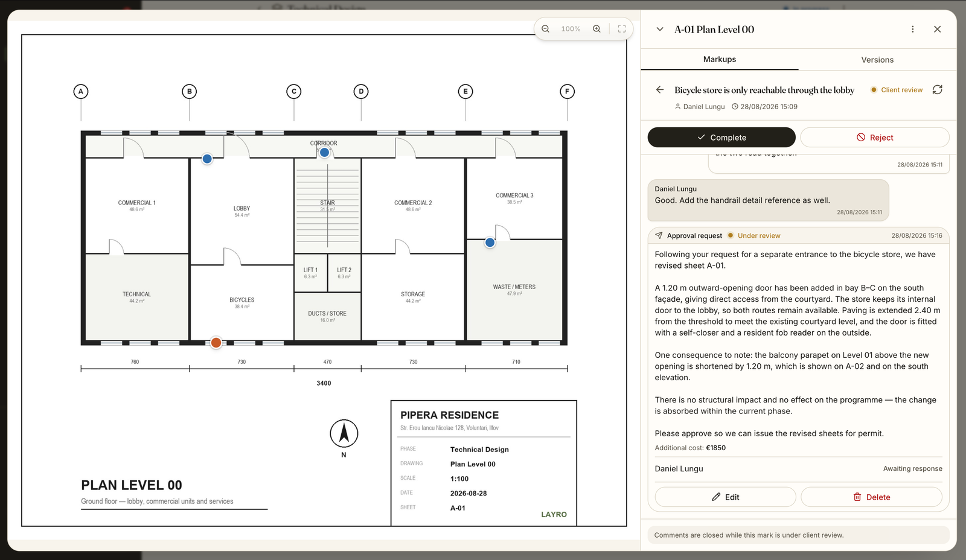This screenshot has height=560, width=966.
Task: Select the blue markup pin at Waste / Meters
Action: point(490,243)
